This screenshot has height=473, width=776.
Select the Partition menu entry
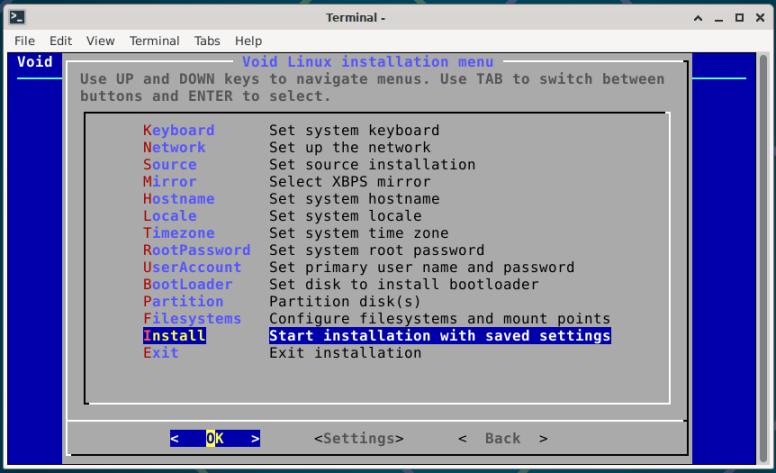(x=183, y=301)
